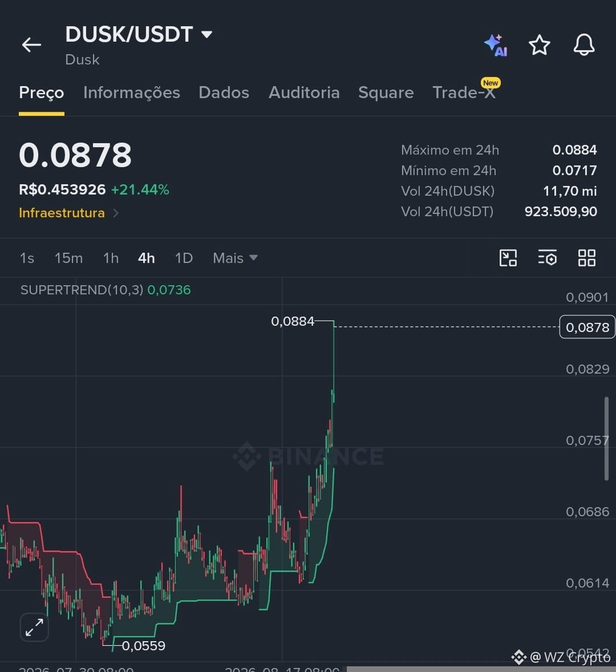Tap the large 0.0878 price value
Screen dimensions: 616x672
[x=75, y=155]
